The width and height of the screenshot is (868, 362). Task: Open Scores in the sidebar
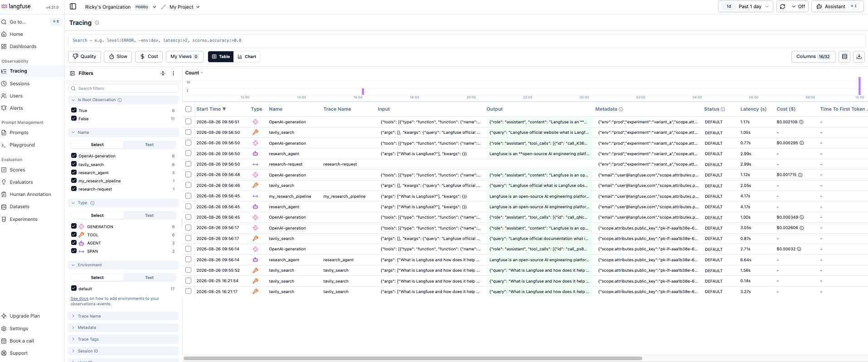coord(17,170)
